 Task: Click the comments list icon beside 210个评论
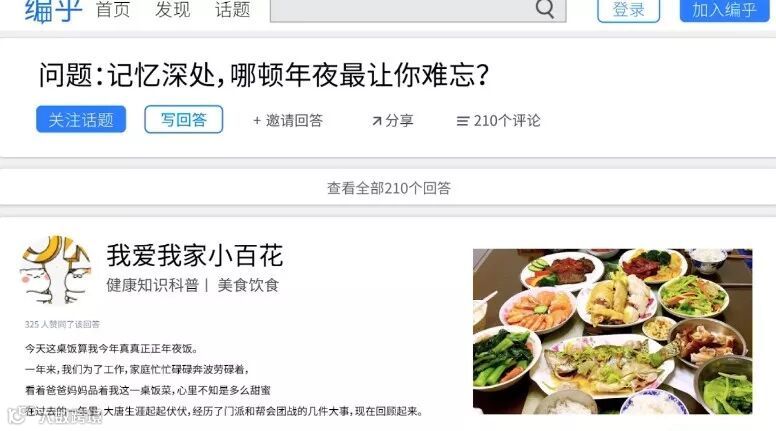[462, 121]
